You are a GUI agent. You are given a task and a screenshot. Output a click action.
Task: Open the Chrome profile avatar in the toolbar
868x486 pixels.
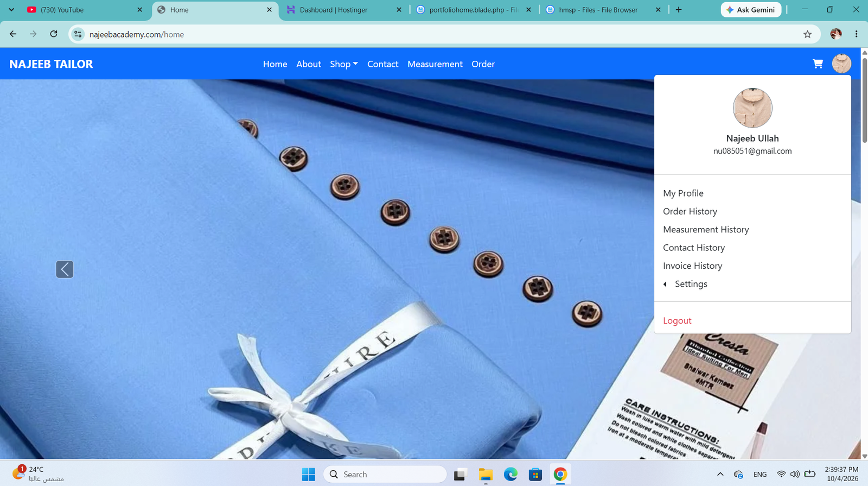[836, 34]
